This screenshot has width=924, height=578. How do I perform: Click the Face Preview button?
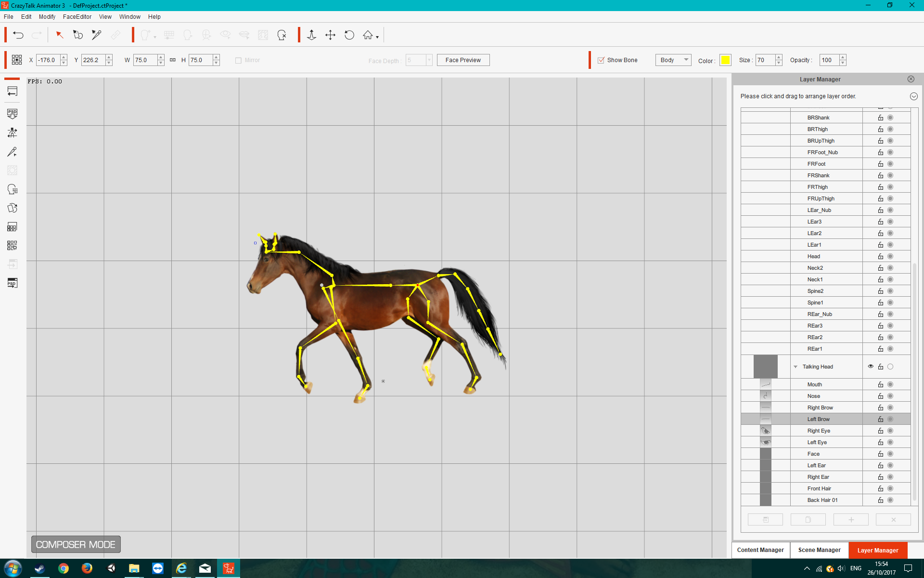click(x=463, y=60)
